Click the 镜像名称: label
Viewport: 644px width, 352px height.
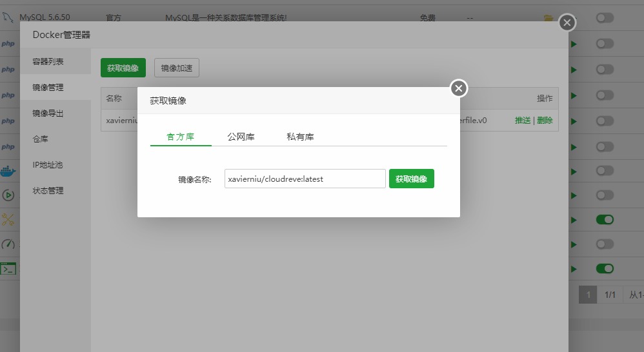pos(195,179)
